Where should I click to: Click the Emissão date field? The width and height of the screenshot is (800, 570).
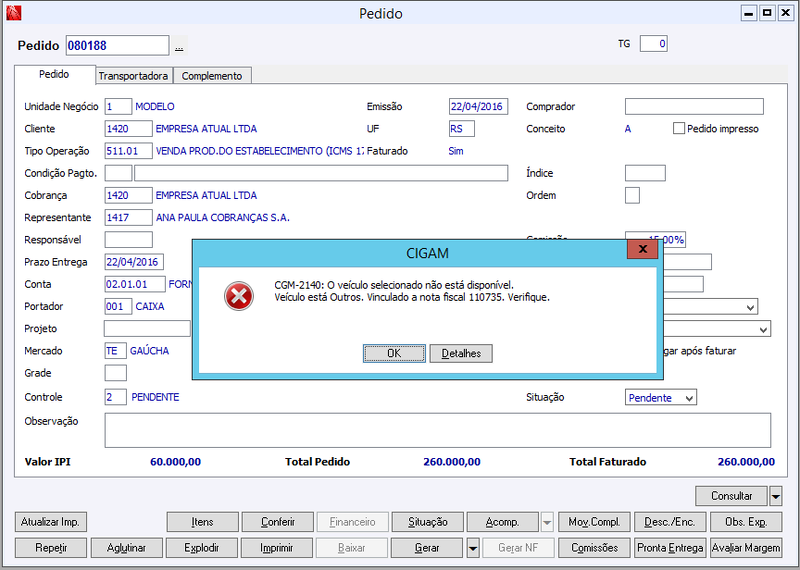[479, 107]
